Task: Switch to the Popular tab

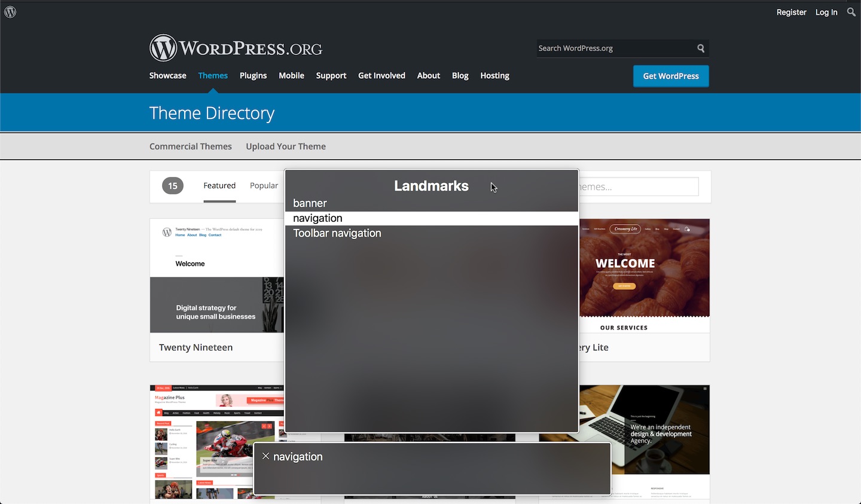Action: [264, 186]
